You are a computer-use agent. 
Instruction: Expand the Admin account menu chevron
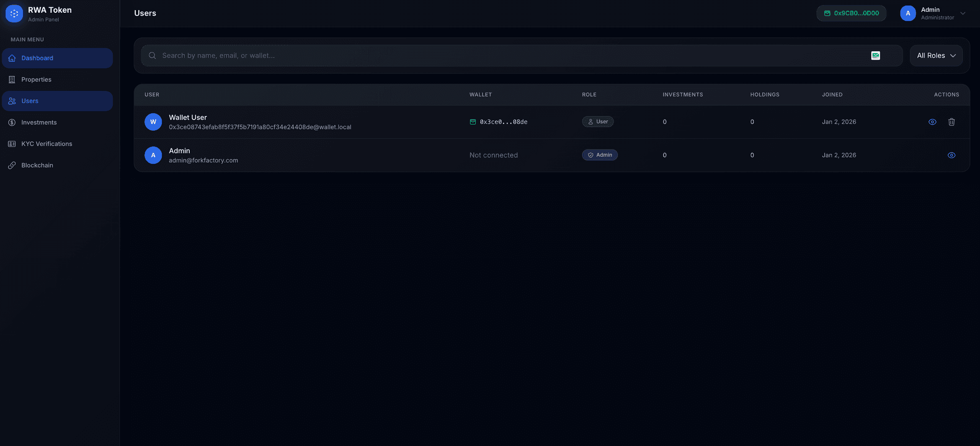963,13
